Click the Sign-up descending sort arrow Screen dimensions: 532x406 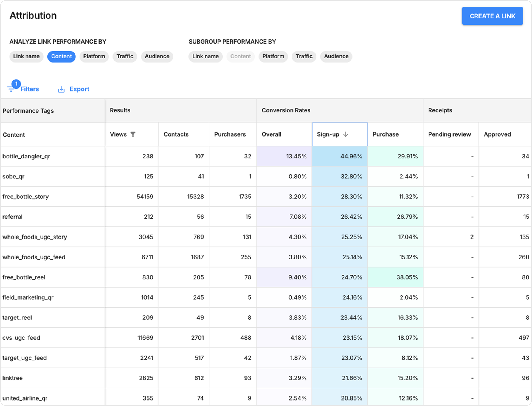pos(346,134)
